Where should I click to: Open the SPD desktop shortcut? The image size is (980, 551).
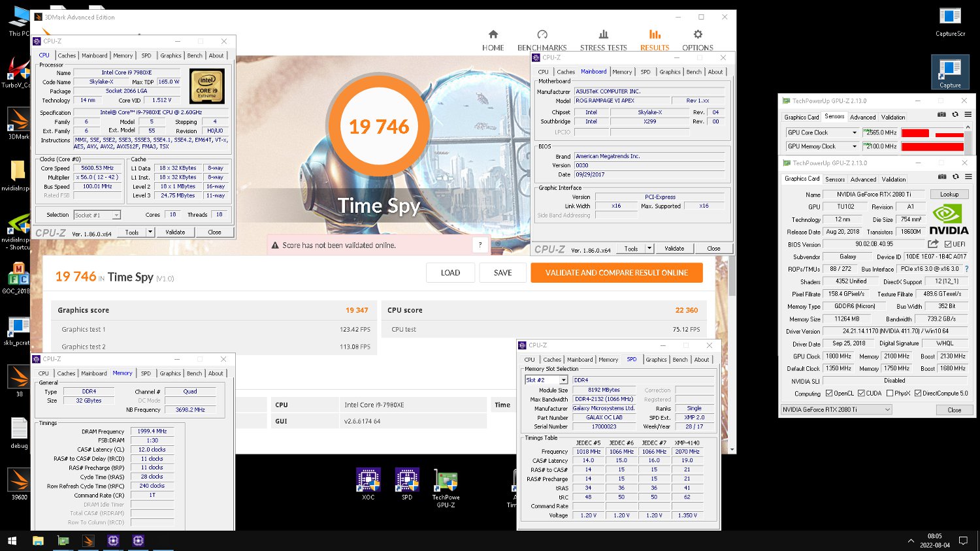407,484
